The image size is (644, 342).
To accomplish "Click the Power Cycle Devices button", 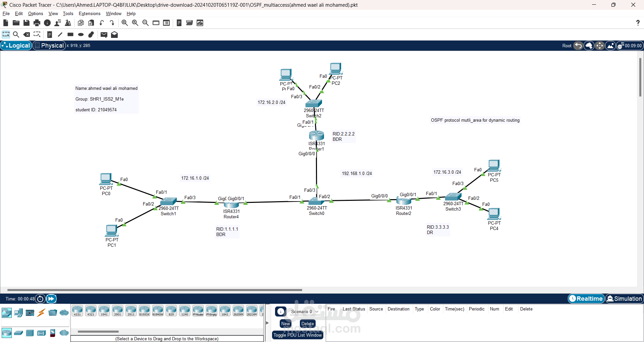I will point(40,298).
